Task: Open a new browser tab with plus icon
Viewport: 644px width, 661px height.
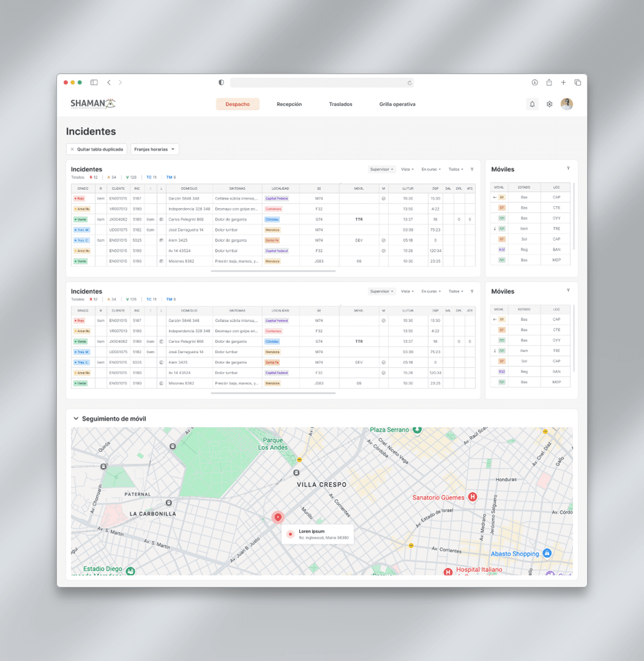Action: [563, 83]
